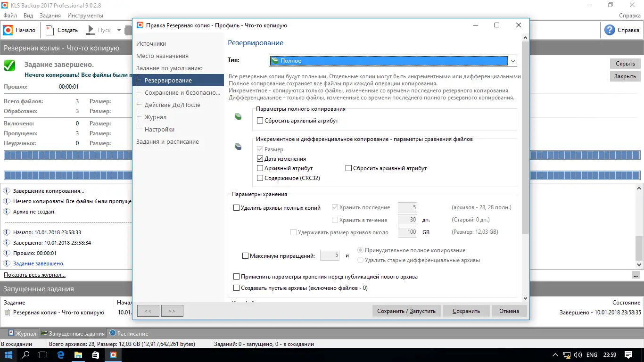Click the log panel scrollbar down arrow
Viewport: 644px width, 362px height.
click(639, 265)
